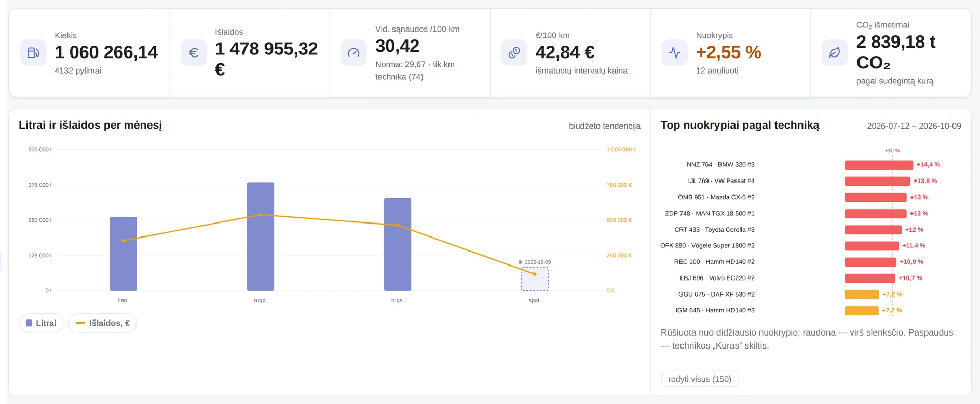Click the 12 anuliuoti text
The height and width of the screenshot is (404, 980).
click(x=717, y=71)
